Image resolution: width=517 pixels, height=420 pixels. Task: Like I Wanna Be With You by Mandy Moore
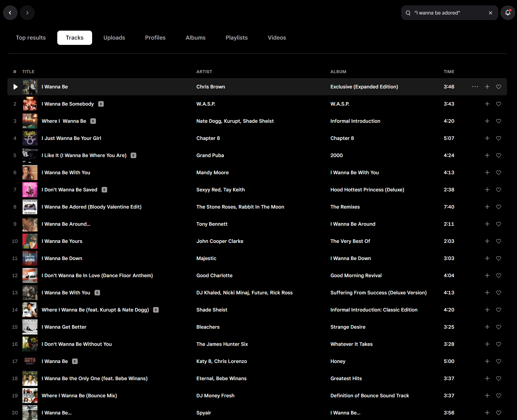pos(499,172)
